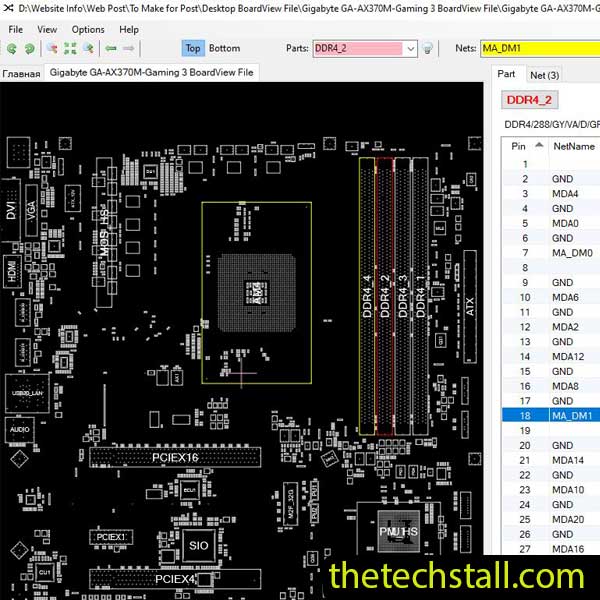The image size is (600, 600).
Task: Select pin 27 row MDA16
Action: [551, 549]
